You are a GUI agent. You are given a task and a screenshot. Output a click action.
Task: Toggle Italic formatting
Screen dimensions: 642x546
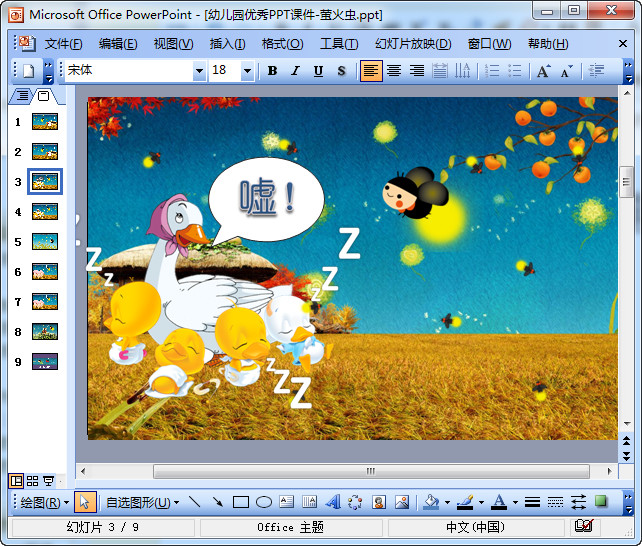pyautogui.click(x=295, y=71)
